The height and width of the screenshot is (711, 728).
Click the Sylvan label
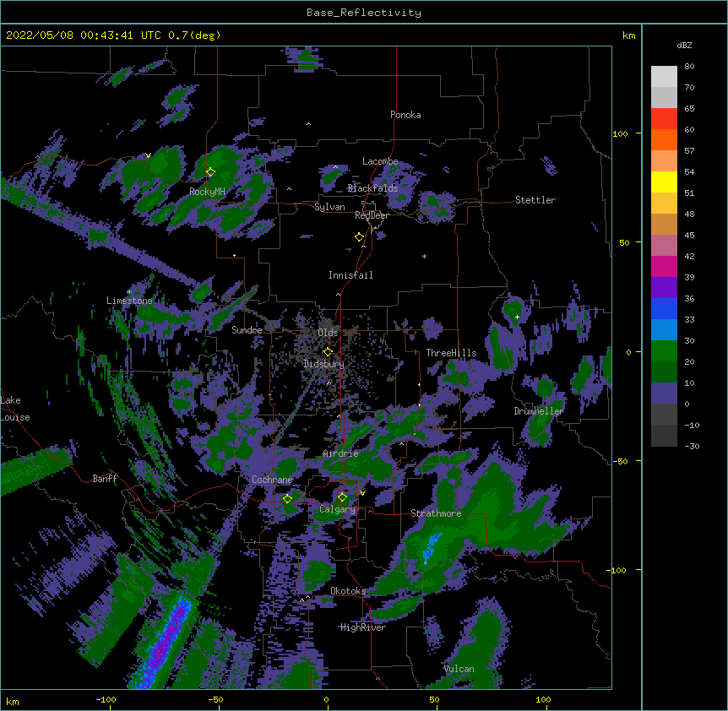tap(329, 207)
